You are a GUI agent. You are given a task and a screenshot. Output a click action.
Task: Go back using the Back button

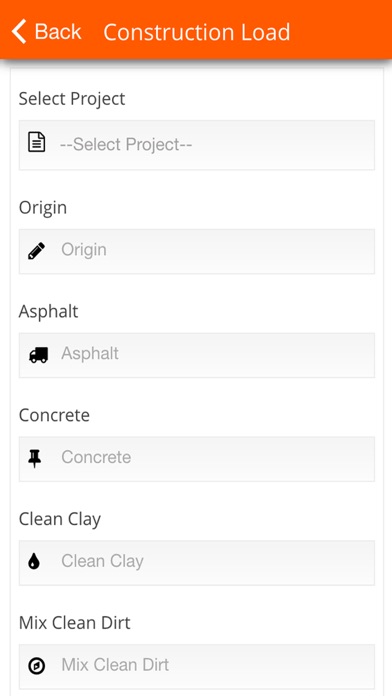click(47, 32)
